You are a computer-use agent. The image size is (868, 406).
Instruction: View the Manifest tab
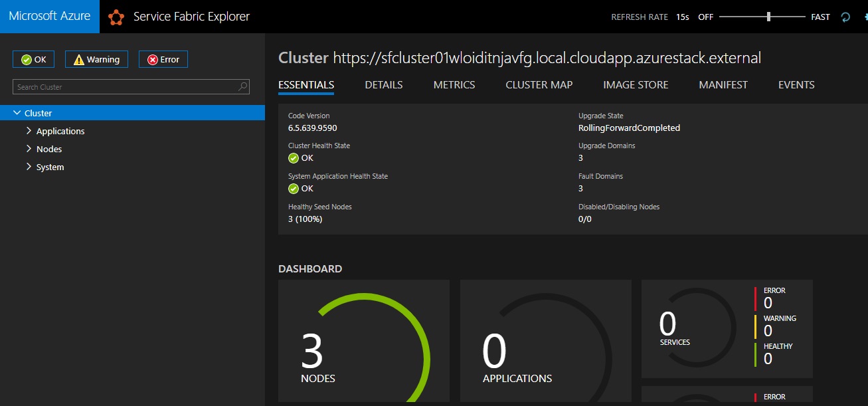tap(723, 84)
